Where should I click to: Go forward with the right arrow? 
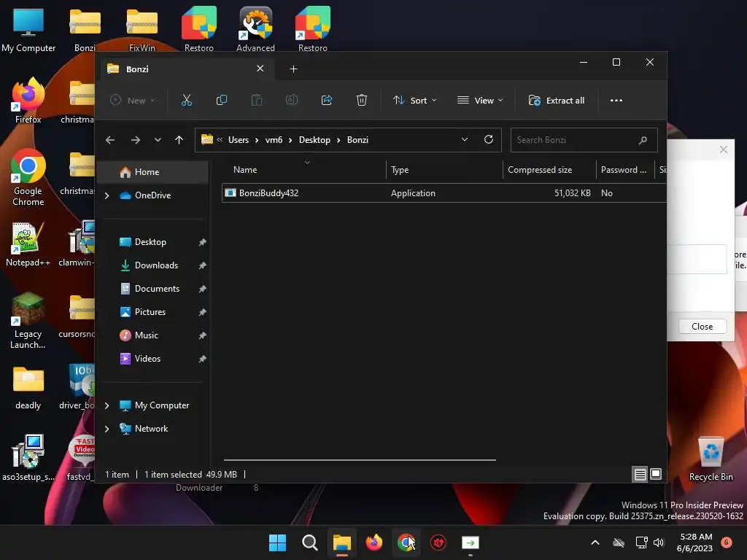tap(135, 140)
